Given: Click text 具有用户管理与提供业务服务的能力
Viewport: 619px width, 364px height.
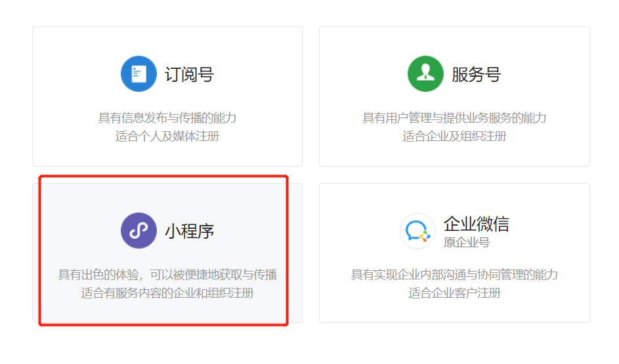Looking at the screenshot, I should 454,117.
